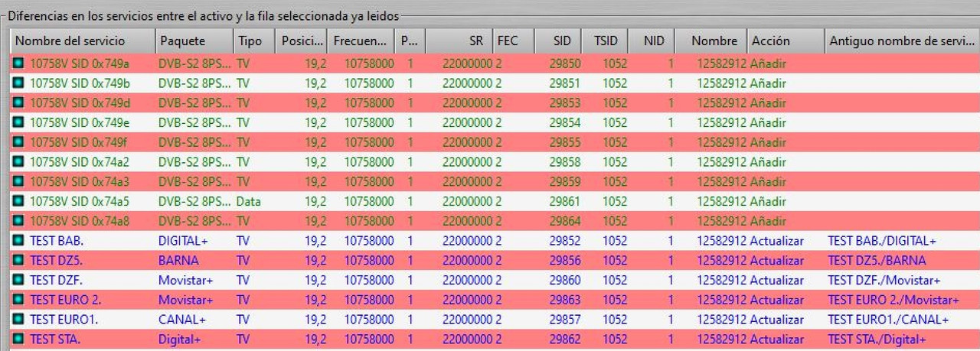Viewport: 980px width, 351px height.
Task: Click old name TEST DZF./Movistar+
Action: tap(884, 280)
